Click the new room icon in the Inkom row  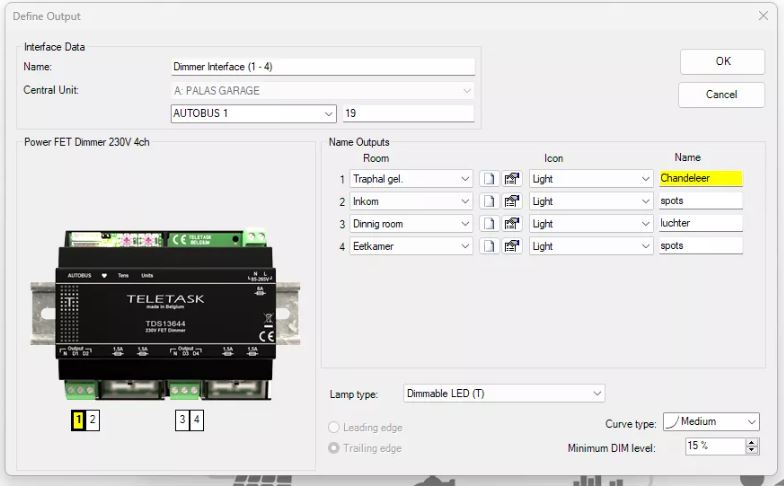tap(489, 201)
